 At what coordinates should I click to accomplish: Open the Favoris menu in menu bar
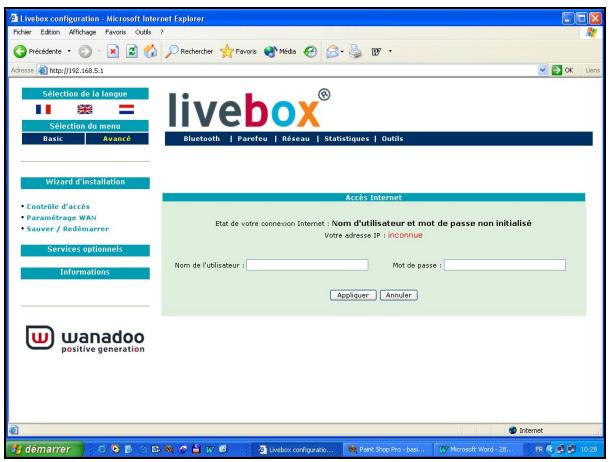point(116,32)
